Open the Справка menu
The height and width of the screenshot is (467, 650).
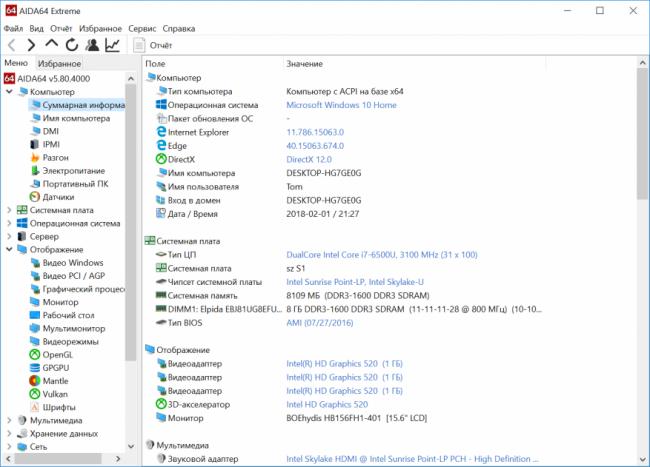179,29
